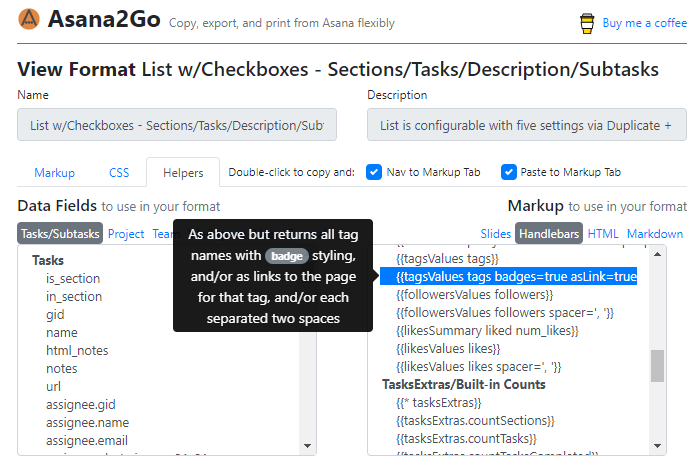Select the gid data field

[x=55, y=315]
